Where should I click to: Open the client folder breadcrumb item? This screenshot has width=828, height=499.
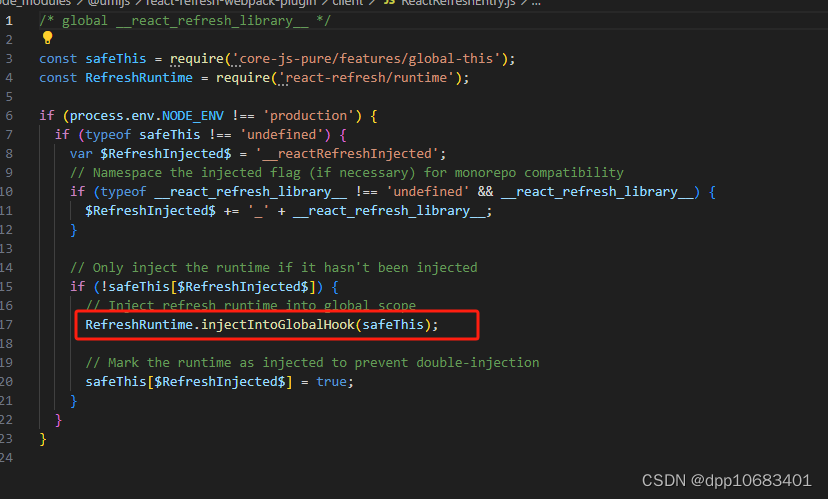(347, 3)
